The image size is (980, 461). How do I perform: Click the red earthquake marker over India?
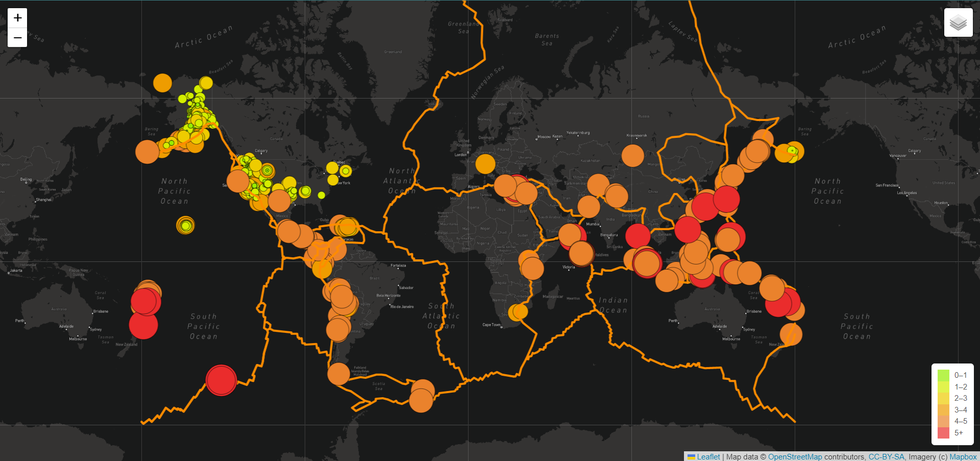pos(638,236)
